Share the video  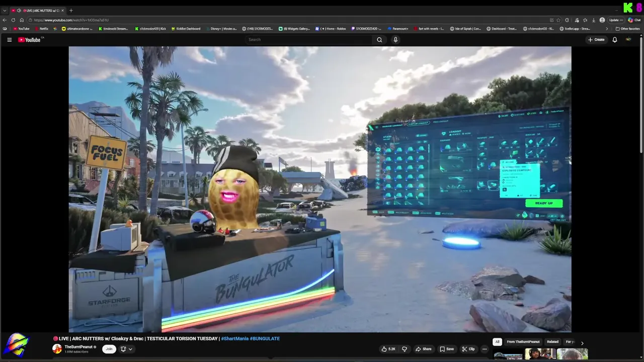[x=423, y=349]
